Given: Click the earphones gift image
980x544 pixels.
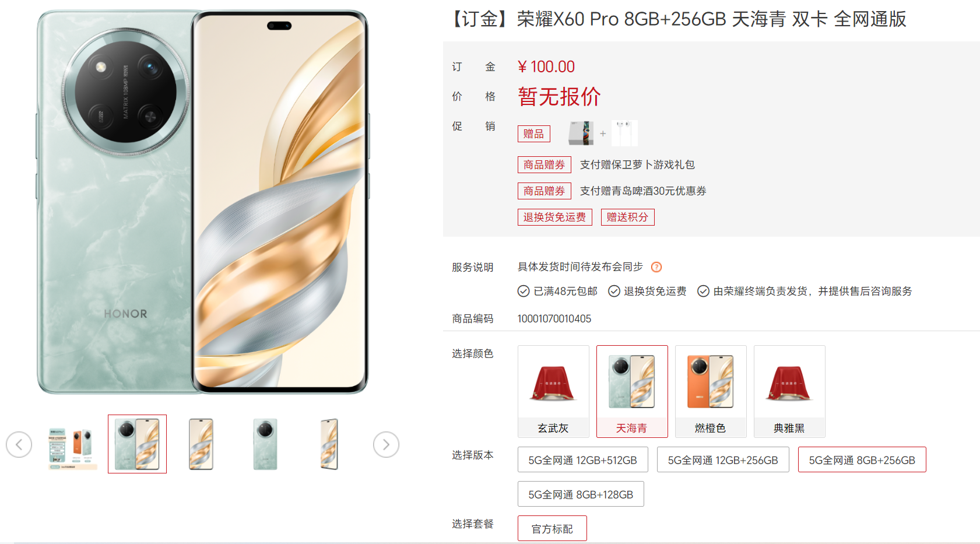Looking at the screenshot, I should coord(624,134).
